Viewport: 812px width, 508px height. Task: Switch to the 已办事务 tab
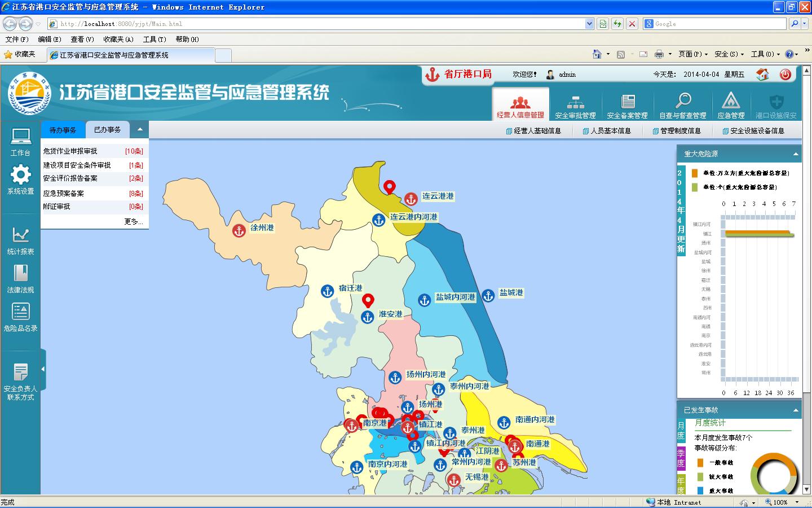(107, 130)
